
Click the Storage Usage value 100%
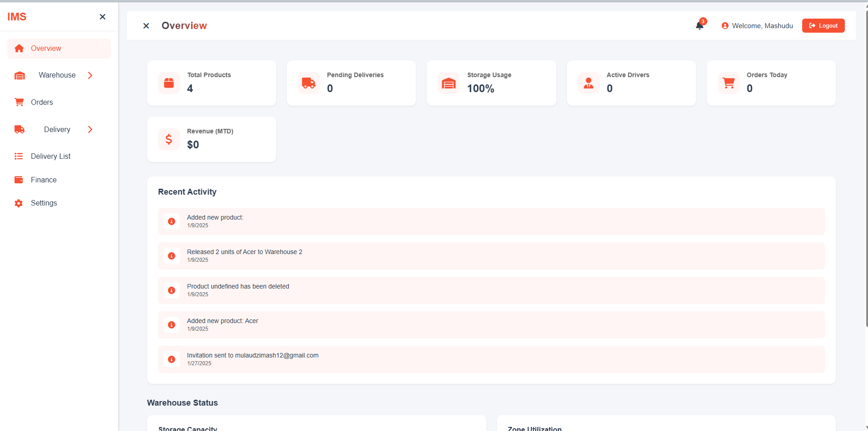click(x=481, y=88)
